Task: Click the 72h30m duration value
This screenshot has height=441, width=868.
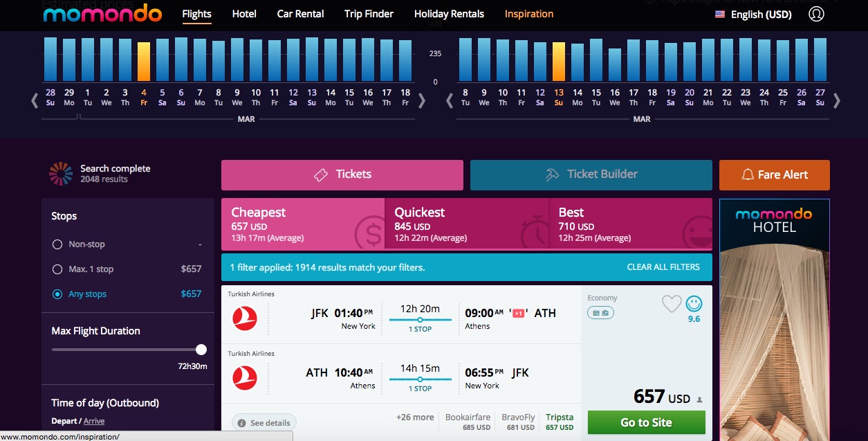Action: (192, 366)
